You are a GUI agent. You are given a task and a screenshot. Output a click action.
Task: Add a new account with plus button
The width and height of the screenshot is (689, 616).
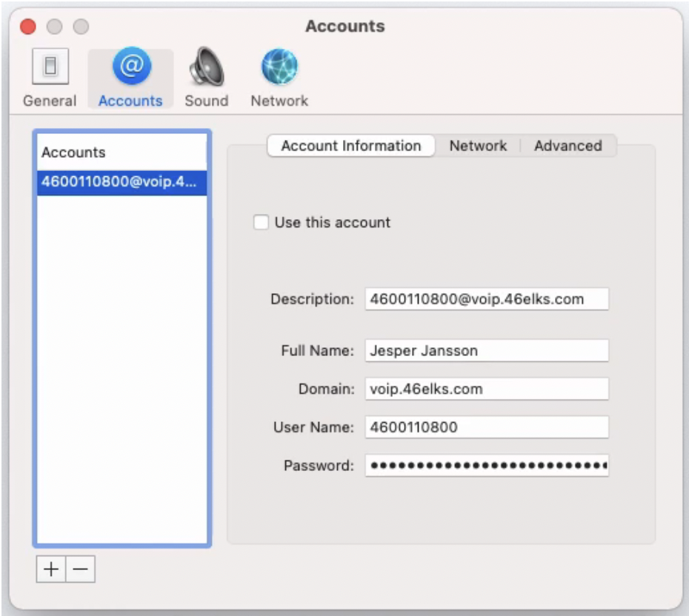pos(50,569)
